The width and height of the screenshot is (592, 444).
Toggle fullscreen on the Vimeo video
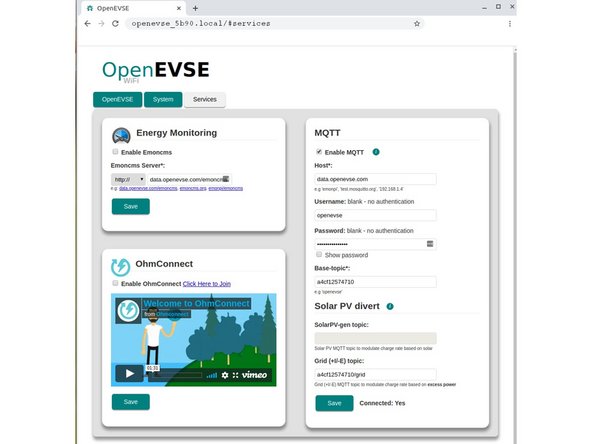236,375
